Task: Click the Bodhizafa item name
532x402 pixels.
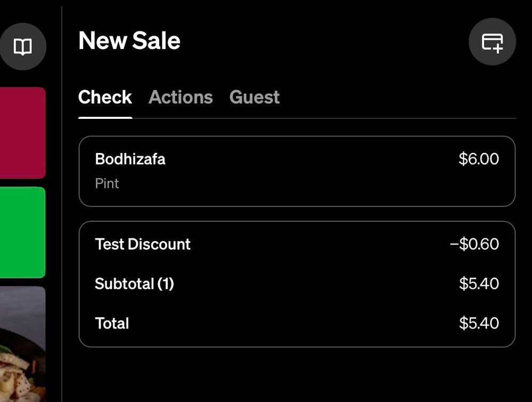Action: pos(130,159)
